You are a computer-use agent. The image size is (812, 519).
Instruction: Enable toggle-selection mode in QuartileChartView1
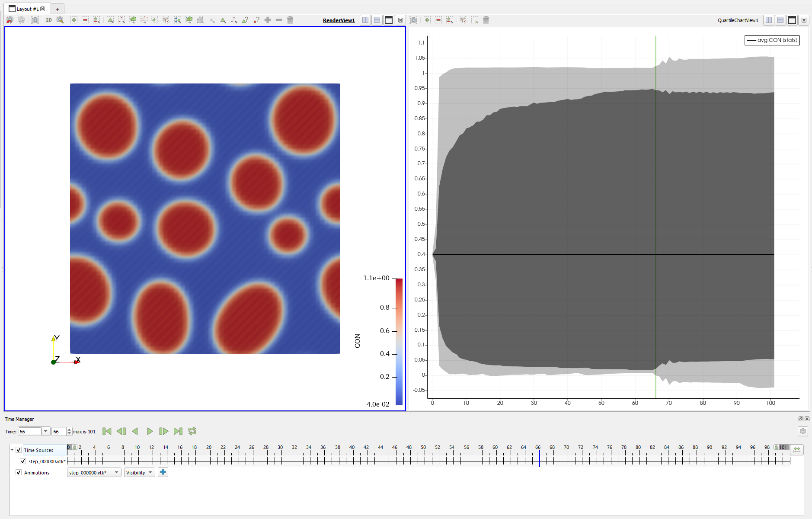click(450, 20)
